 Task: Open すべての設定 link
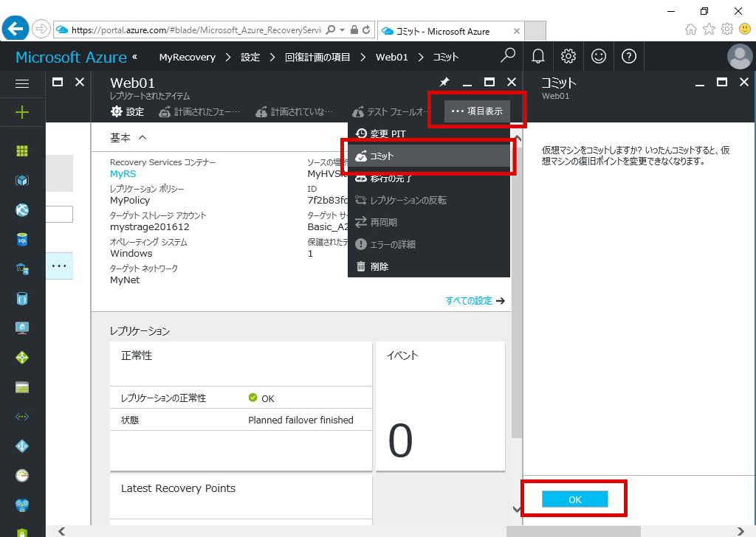[475, 300]
